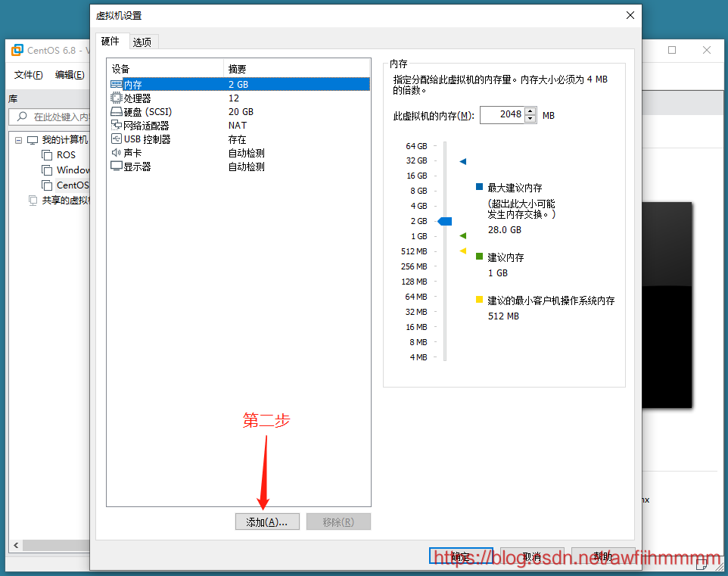Switch to the 选项 tab
The width and height of the screenshot is (728, 576).
coord(142,42)
